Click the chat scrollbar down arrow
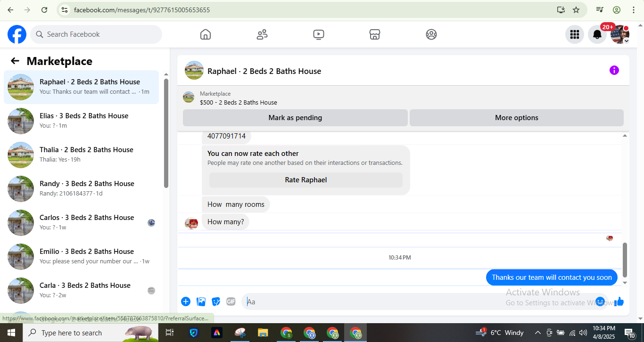 click(x=625, y=283)
